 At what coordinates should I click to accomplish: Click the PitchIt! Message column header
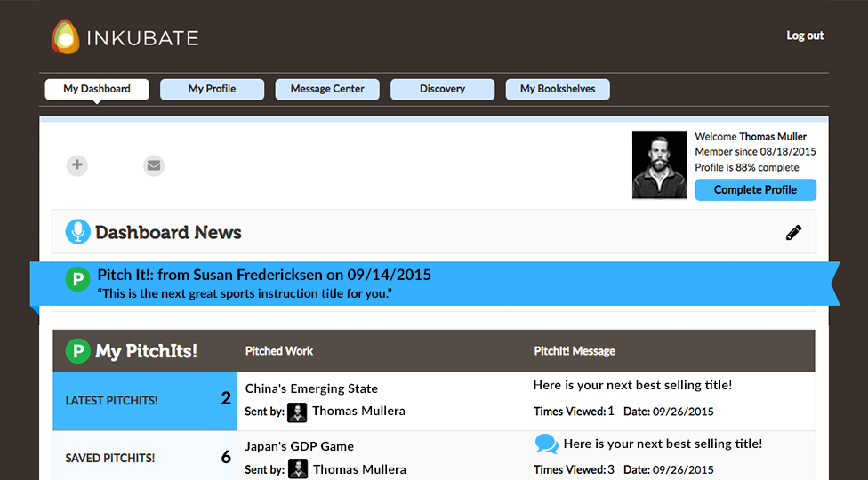tap(575, 351)
